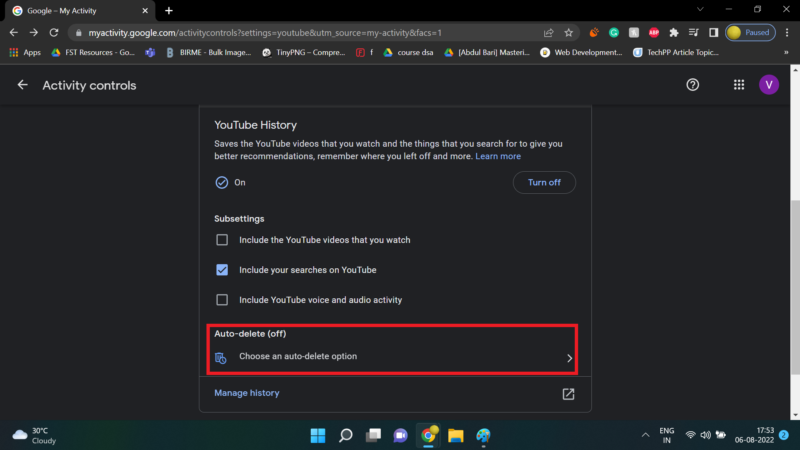Open the Manage history external link icon
Screen dimensions: 800x450
(568, 393)
